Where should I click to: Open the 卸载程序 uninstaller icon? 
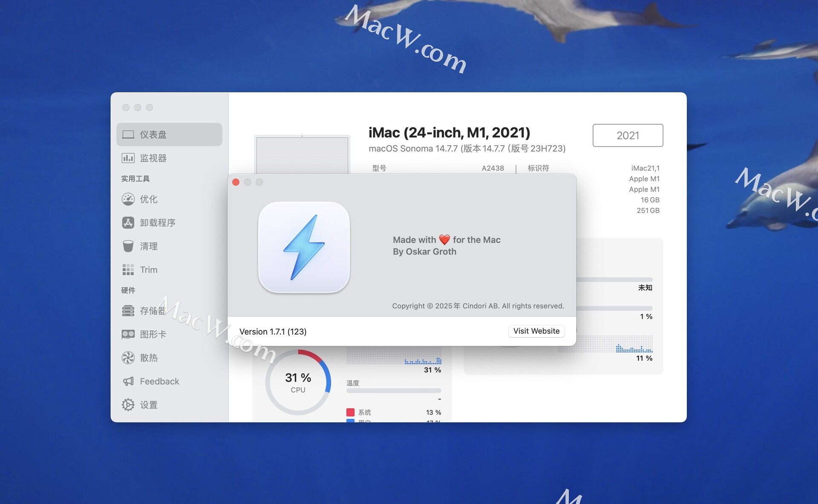[128, 223]
